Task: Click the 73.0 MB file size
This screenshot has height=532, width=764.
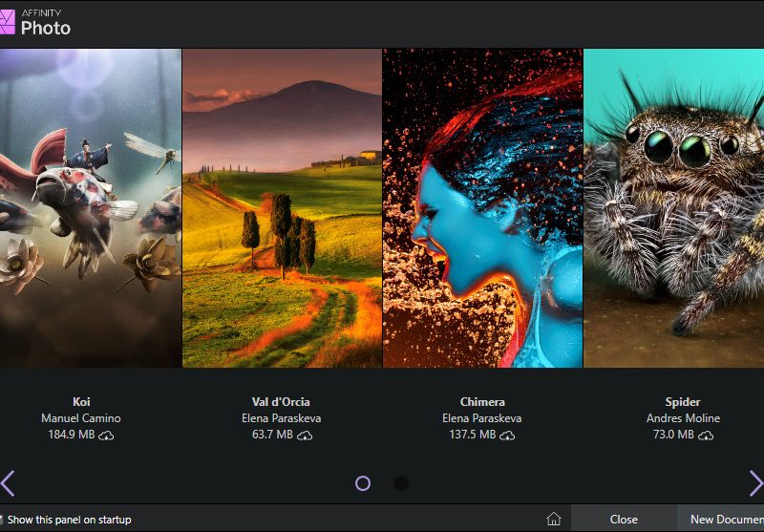Action: (x=673, y=434)
